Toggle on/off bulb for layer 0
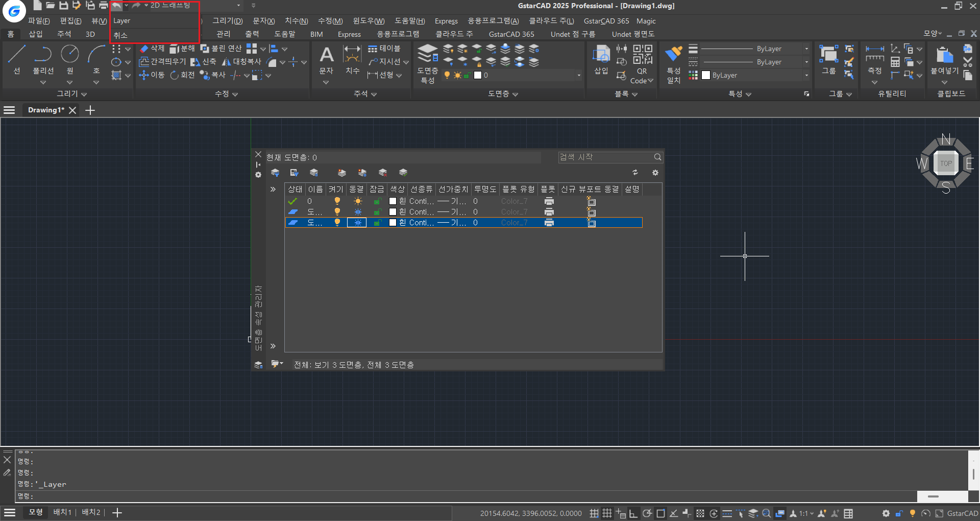This screenshot has width=980, height=521. (337, 201)
